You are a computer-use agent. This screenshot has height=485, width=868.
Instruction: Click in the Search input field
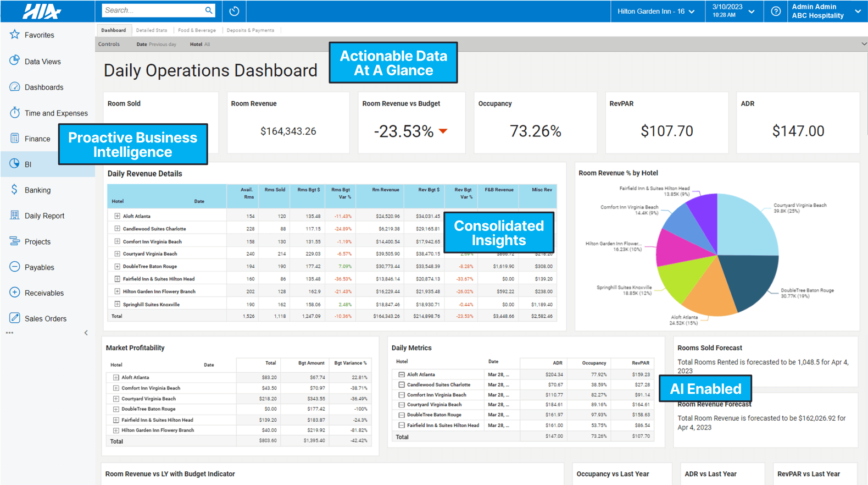[153, 10]
